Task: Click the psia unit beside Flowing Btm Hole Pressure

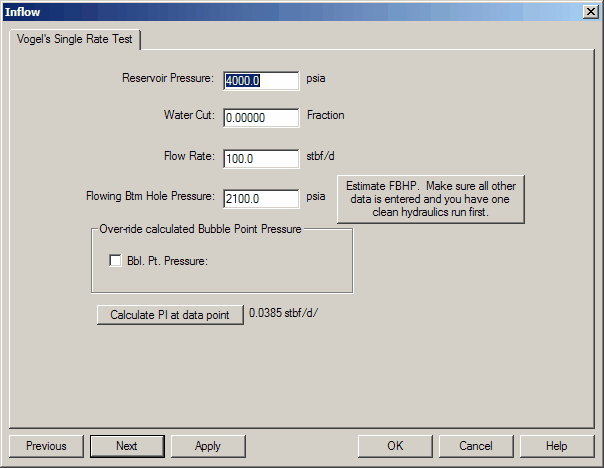Action: (x=316, y=196)
